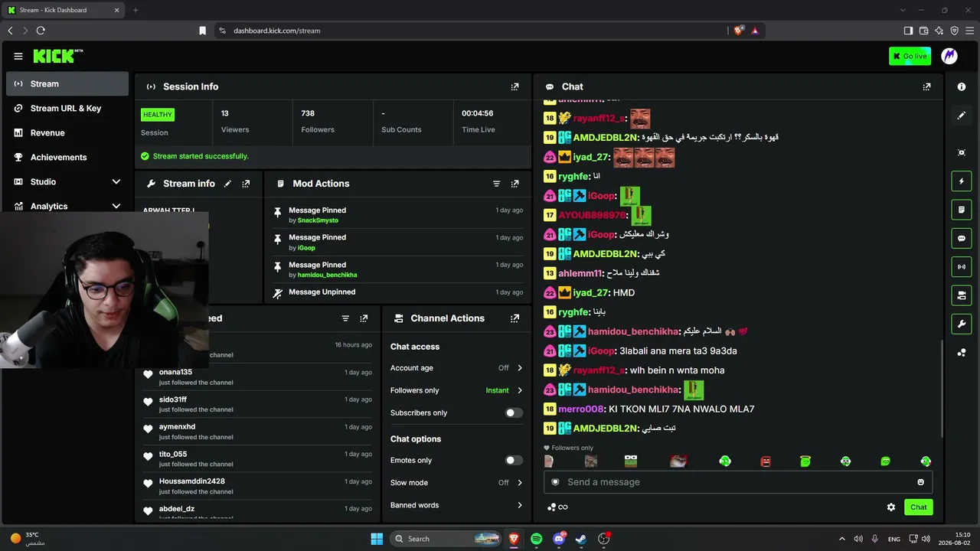Open the profile avatar menu

click(x=949, y=56)
